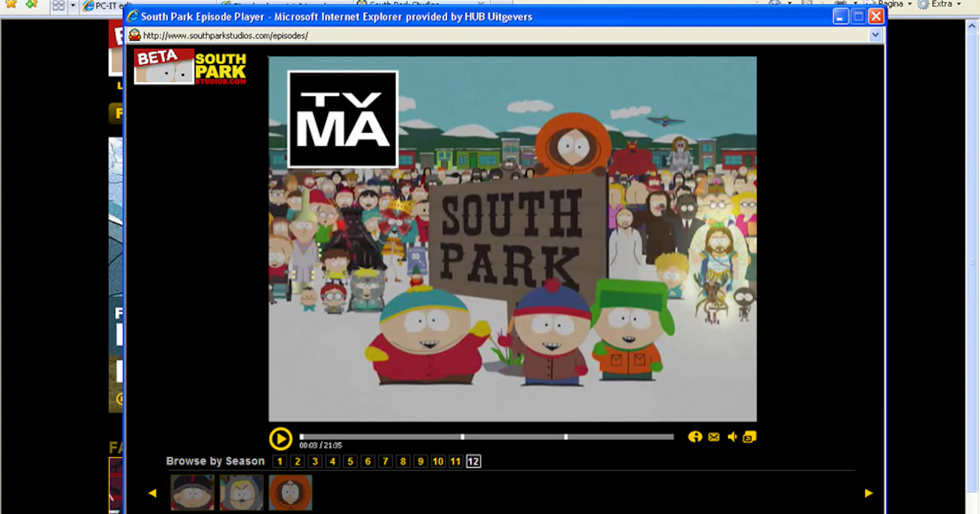Open the Extra menu in background IE
The image size is (980, 514).
click(940, 4)
